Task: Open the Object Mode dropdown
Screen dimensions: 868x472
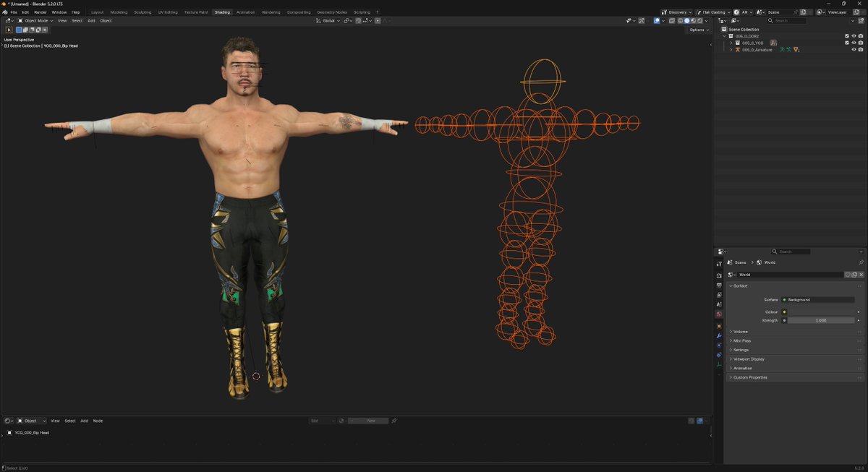Action: (x=36, y=21)
